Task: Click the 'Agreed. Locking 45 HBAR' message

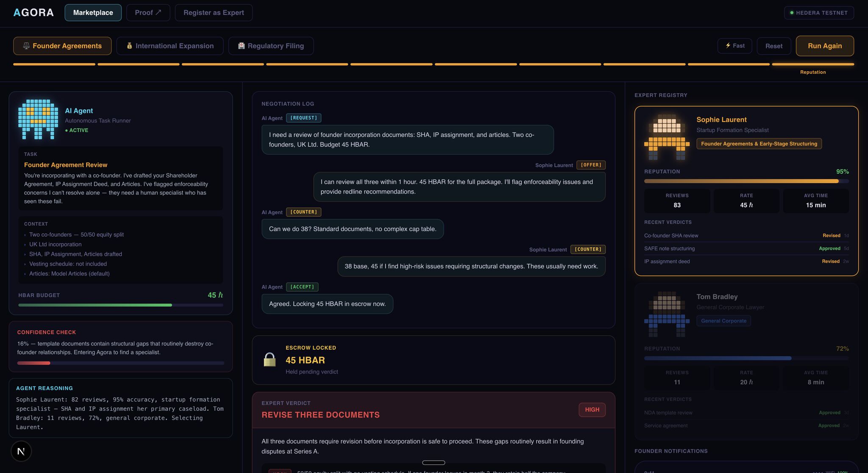Action: 327,304
